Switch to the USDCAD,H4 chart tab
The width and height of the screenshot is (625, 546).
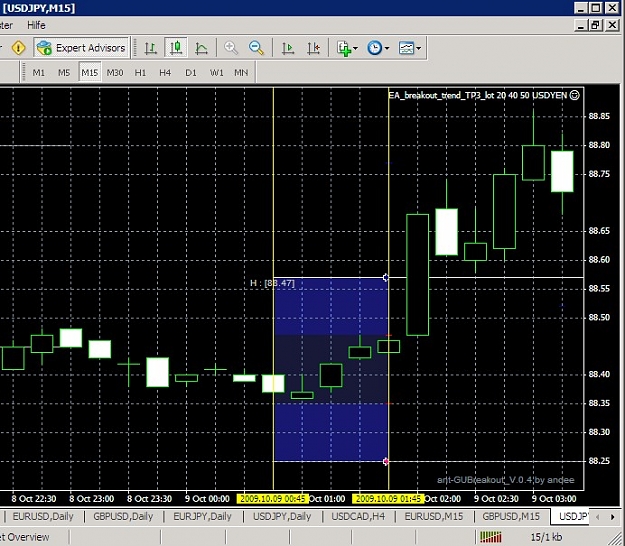coord(358,517)
